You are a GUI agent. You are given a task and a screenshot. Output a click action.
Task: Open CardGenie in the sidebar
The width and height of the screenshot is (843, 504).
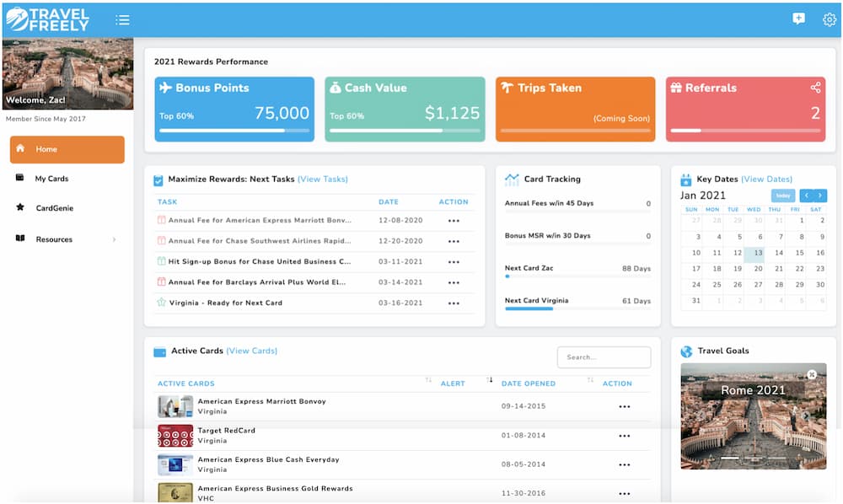point(54,208)
